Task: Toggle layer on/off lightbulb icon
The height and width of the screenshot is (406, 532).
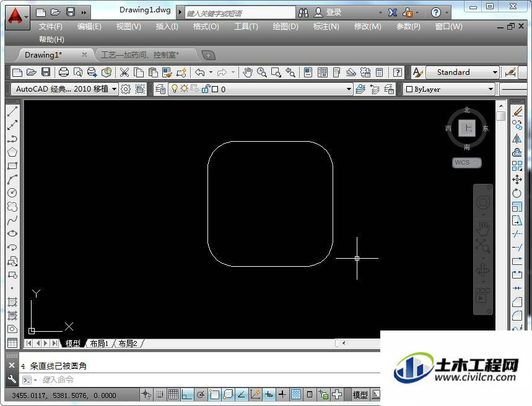Action: coord(175,89)
